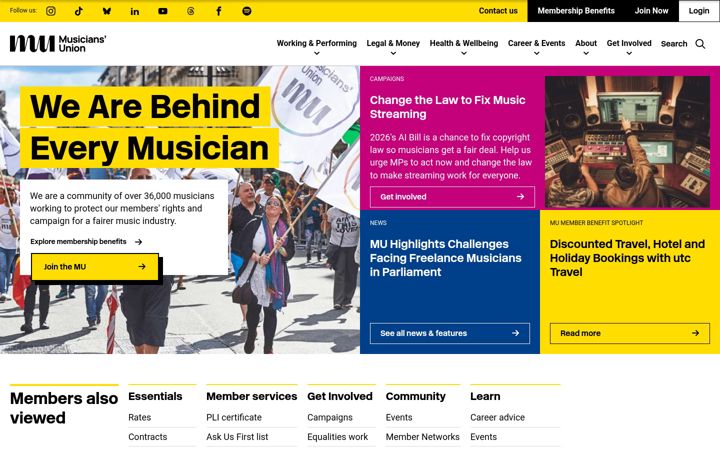The width and height of the screenshot is (720, 450).
Task: Open the Spotify social icon
Action: (x=247, y=11)
